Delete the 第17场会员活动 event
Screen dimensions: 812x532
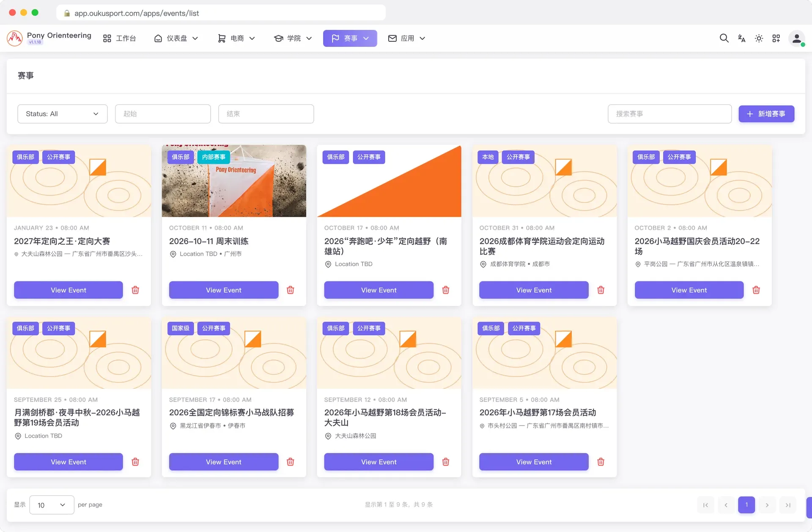[601, 462]
